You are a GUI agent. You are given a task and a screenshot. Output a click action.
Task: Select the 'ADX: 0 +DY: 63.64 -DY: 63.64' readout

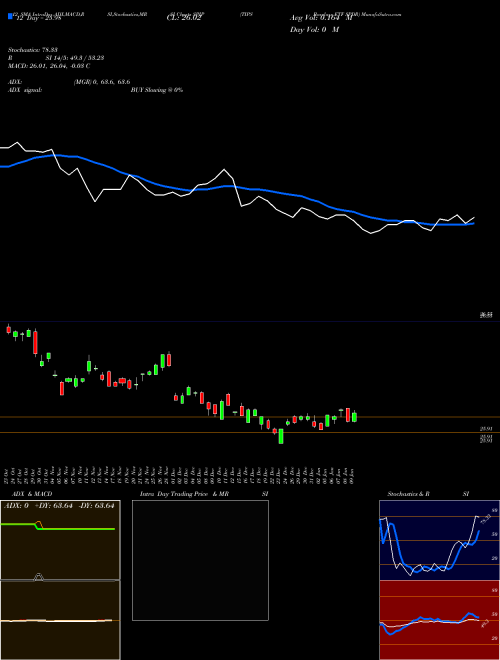[x=59, y=506]
